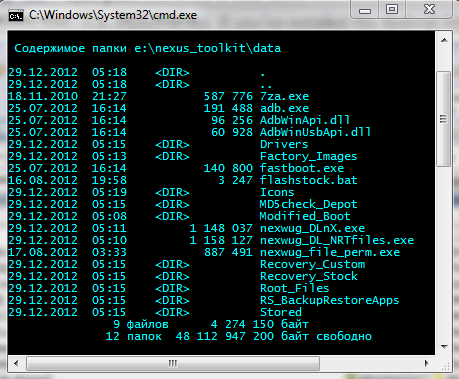Screen dimensions: 459x379
Task: Click the size 96 256
Action: coord(232,120)
